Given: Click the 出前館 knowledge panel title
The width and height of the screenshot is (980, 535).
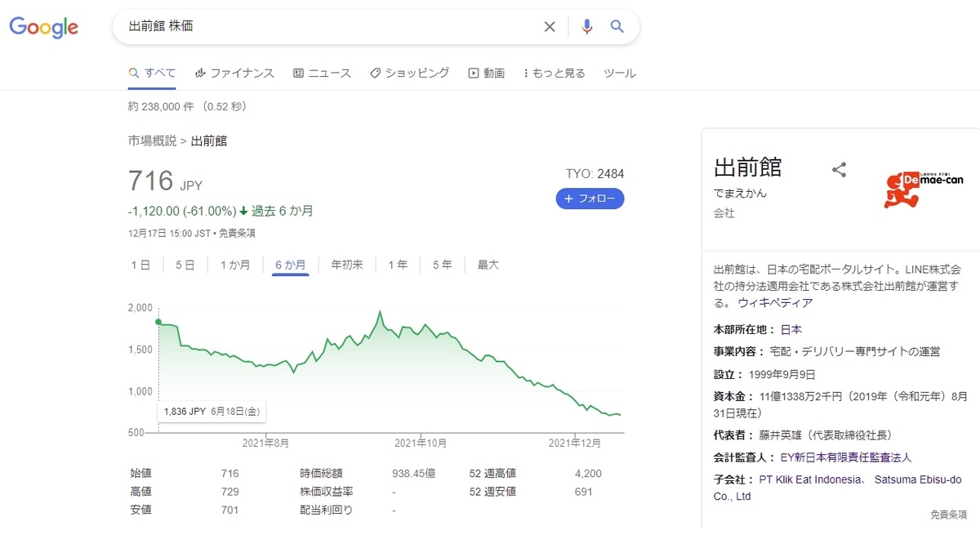Looking at the screenshot, I should point(747,167).
